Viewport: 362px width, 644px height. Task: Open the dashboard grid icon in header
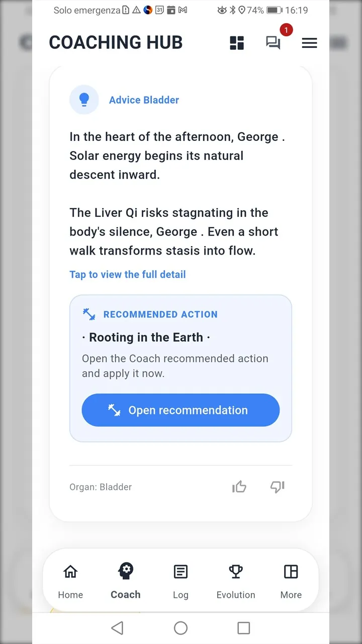pyautogui.click(x=237, y=43)
